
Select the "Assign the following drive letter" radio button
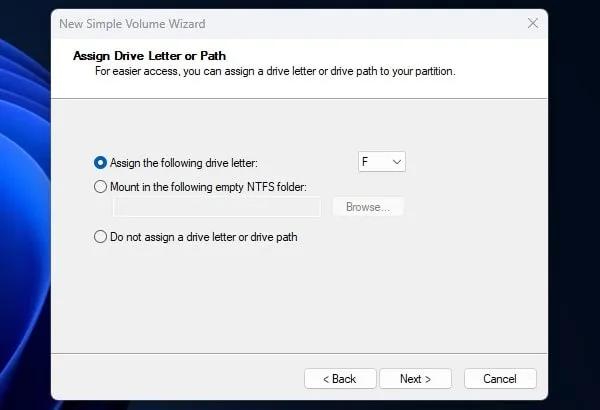point(100,162)
